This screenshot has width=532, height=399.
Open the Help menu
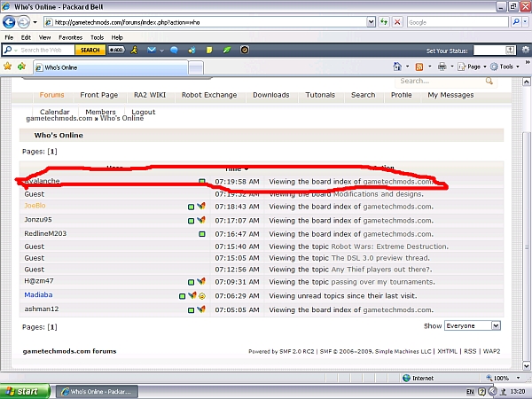click(x=117, y=37)
